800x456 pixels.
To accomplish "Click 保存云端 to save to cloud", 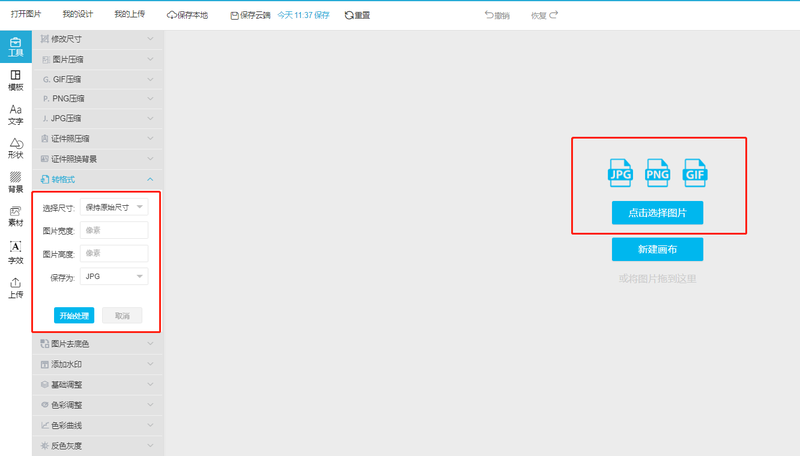I will (250, 15).
